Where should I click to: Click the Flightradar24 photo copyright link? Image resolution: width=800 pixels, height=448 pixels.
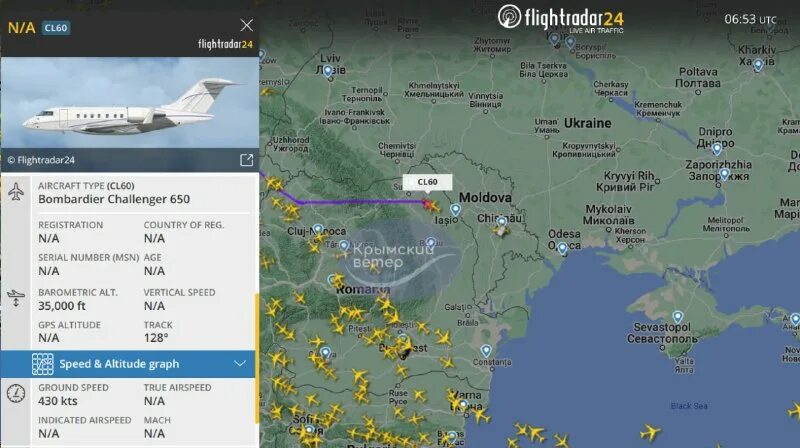tap(41, 160)
